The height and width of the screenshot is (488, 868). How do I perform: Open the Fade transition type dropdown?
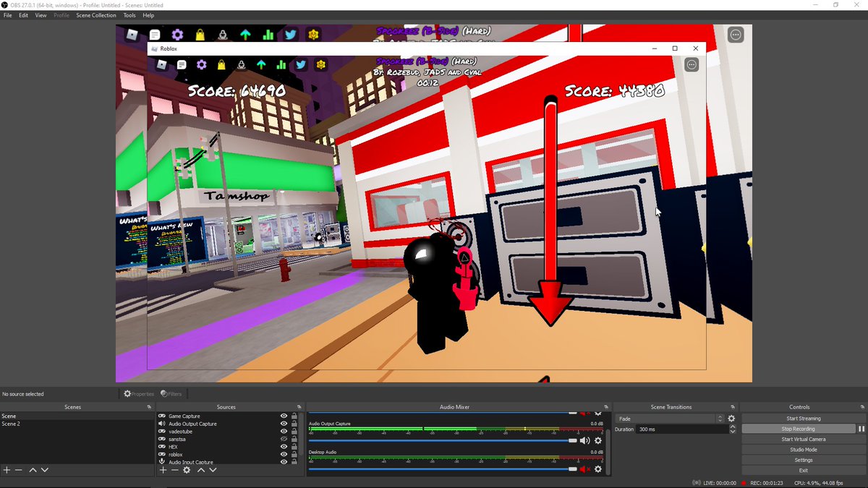point(669,419)
